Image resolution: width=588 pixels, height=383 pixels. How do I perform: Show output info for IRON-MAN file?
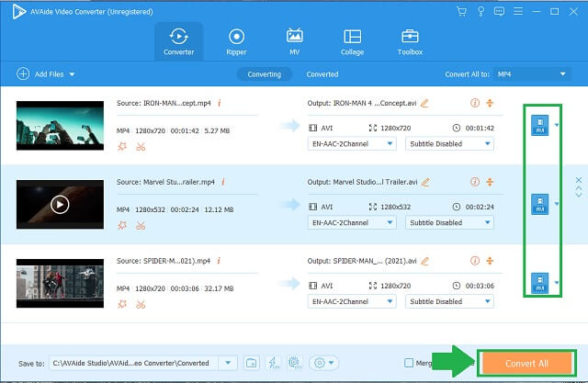[475, 103]
